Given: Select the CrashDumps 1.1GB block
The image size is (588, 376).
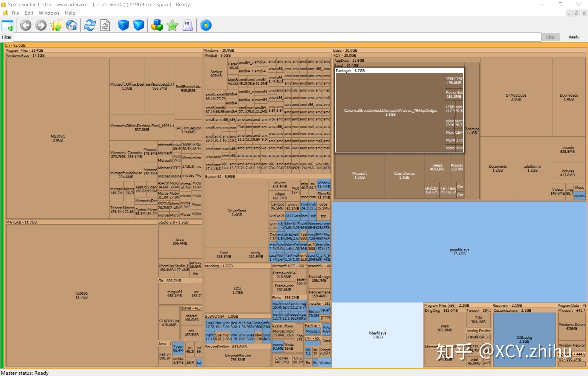Looking at the screenshot, I should (x=404, y=175).
